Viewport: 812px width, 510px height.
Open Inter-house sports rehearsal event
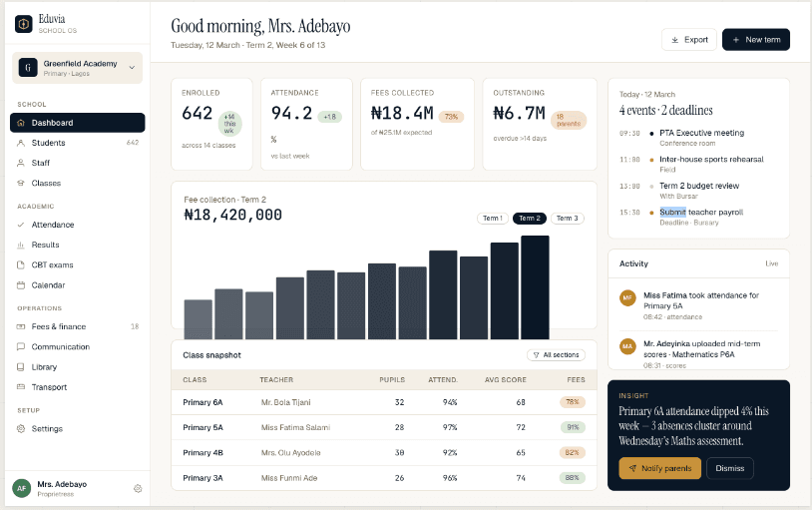(699, 164)
